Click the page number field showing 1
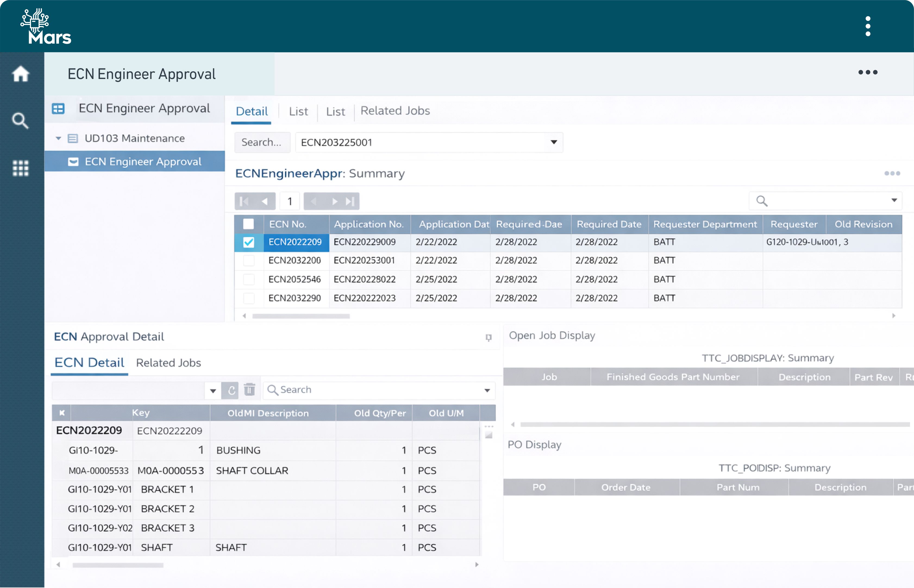The height and width of the screenshot is (588, 914). click(x=290, y=201)
